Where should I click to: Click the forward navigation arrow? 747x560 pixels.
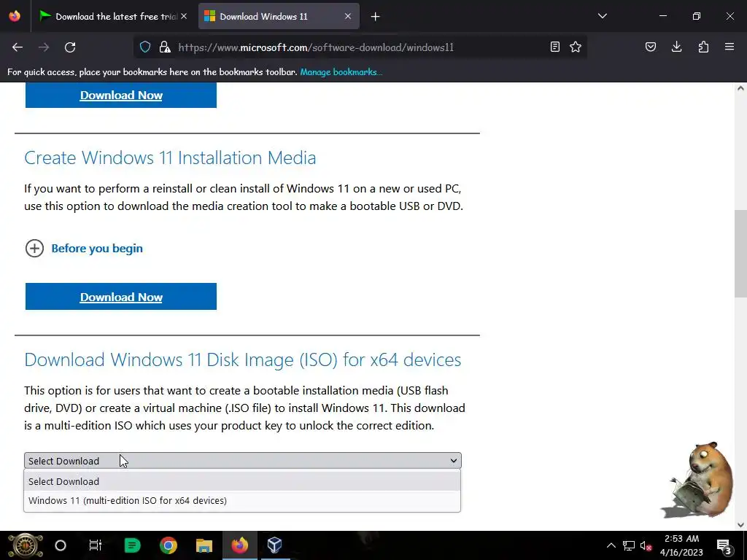click(44, 47)
